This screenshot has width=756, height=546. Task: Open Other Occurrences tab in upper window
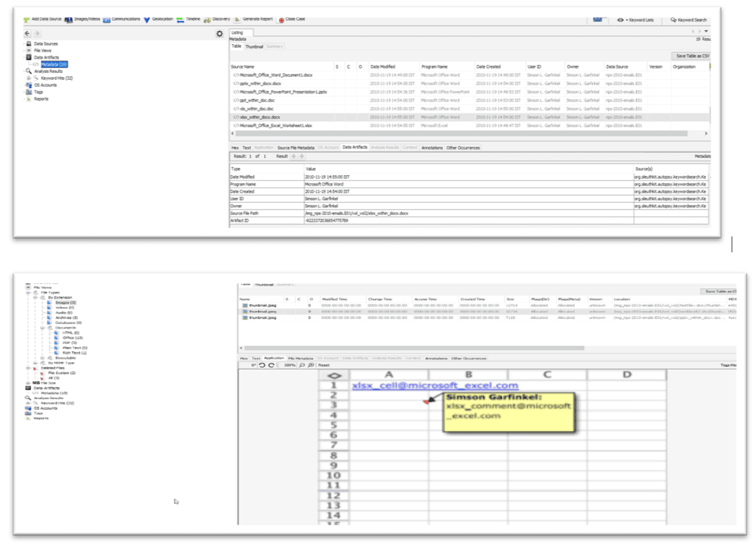click(463, 148)
